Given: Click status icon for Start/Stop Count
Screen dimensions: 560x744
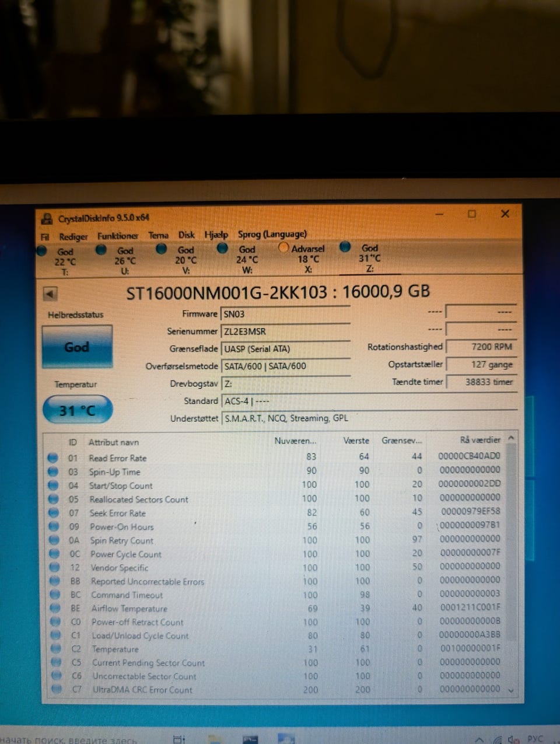Looking at the screenshot, I should point(53,485).
